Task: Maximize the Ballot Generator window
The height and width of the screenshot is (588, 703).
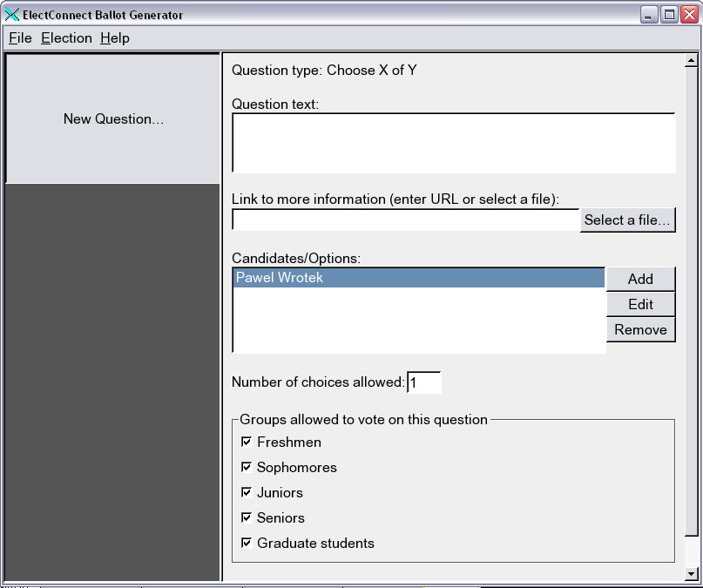Action: (669, 15)
